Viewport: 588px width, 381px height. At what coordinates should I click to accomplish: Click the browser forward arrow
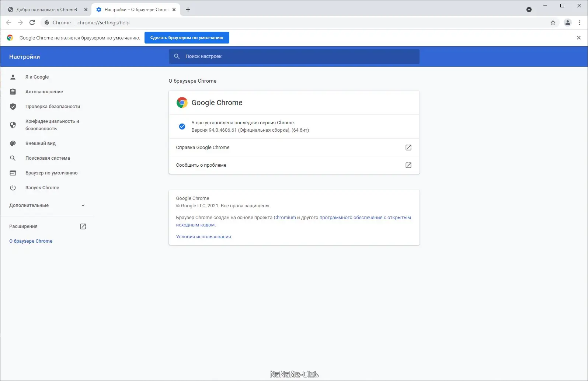point(20,22)
